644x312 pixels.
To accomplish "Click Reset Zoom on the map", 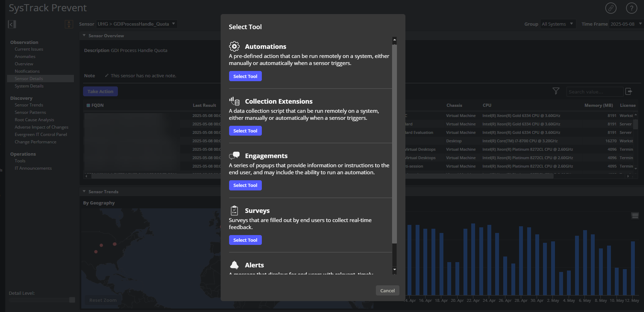I will pyautogui.click(x=103, y=300).
